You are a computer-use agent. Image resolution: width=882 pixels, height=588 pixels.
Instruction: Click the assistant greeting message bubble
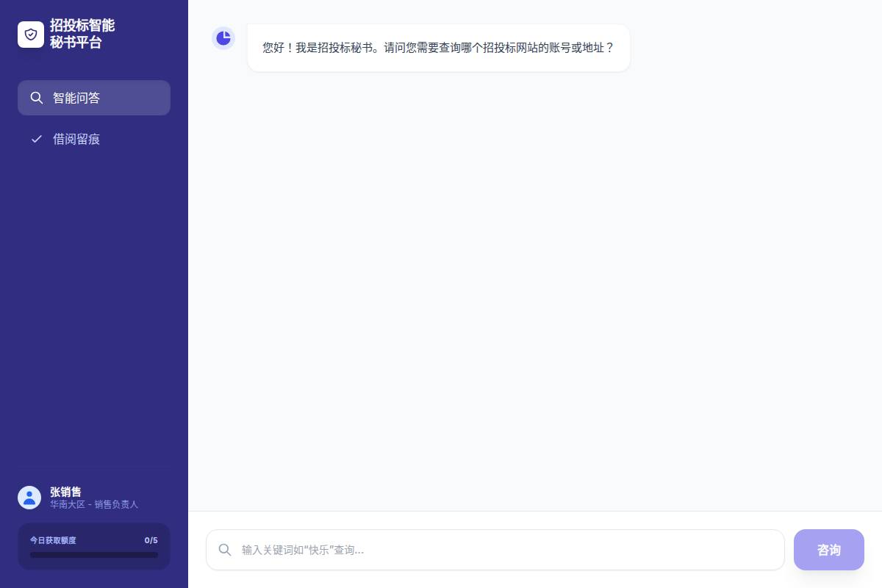[x=438, y=48]
